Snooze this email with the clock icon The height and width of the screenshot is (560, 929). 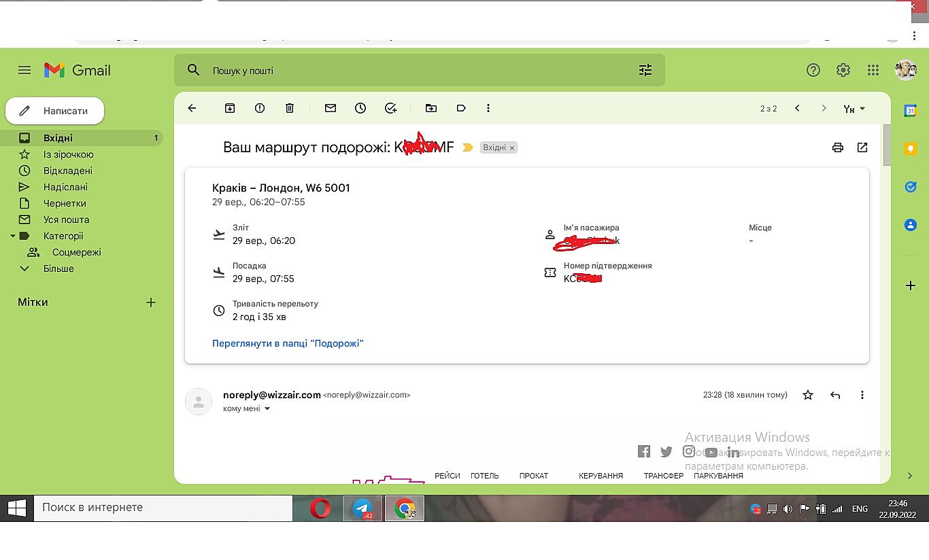[x=360, y=108]
